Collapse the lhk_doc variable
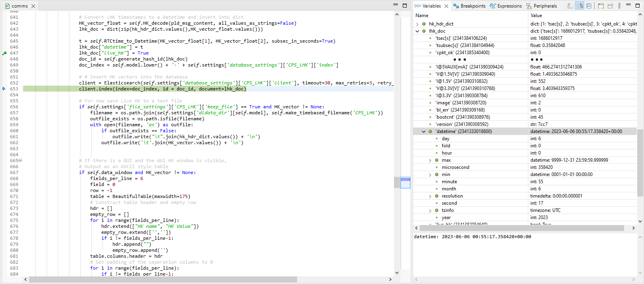644x284 pixels. [x=418, y=31]
